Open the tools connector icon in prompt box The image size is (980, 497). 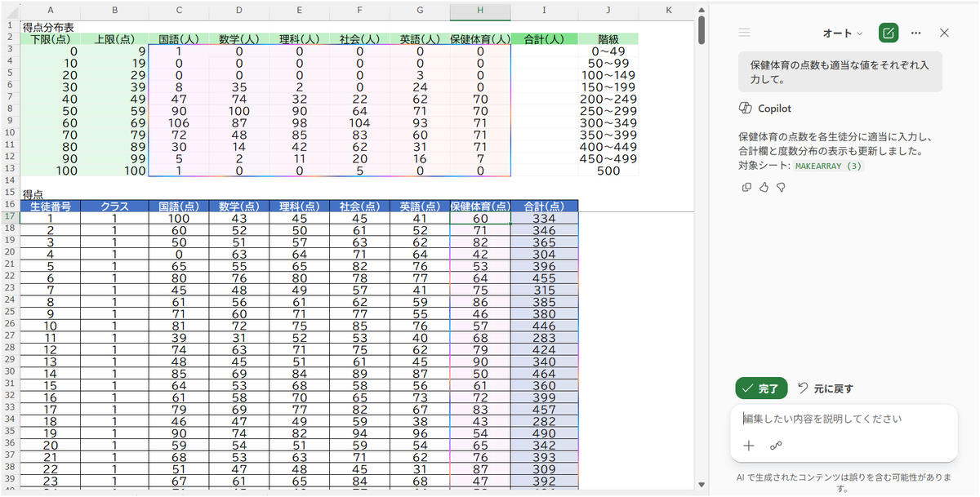pos(776,446)
